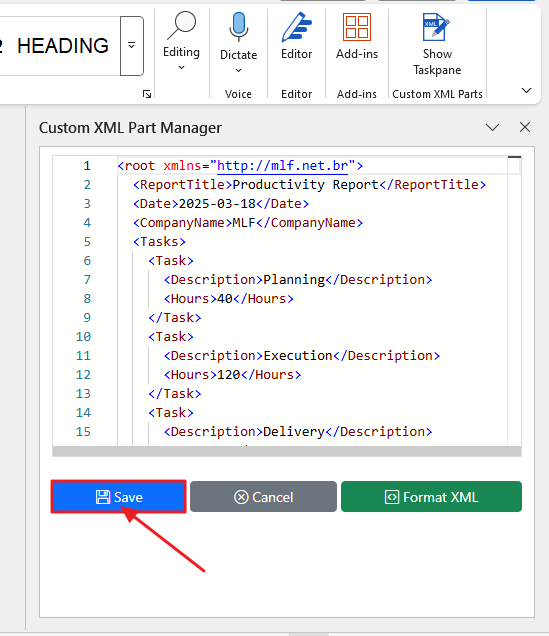
Task: Click line number 10 in the gutter
Action: (83, 337)
